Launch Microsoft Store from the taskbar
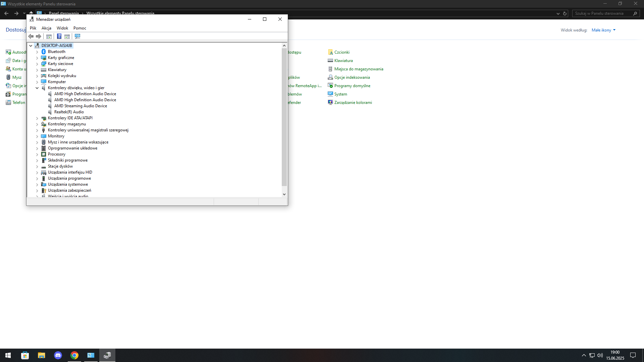 [25, 355]
